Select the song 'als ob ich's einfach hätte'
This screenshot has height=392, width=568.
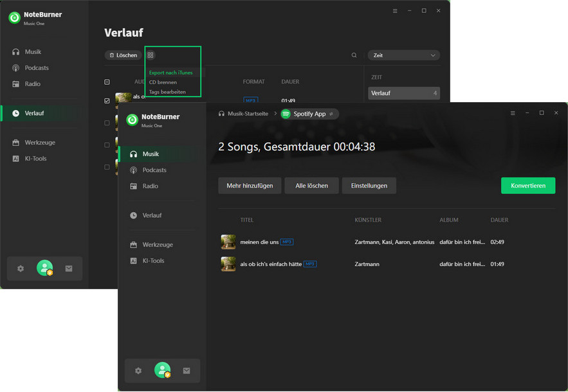point(271,264)
